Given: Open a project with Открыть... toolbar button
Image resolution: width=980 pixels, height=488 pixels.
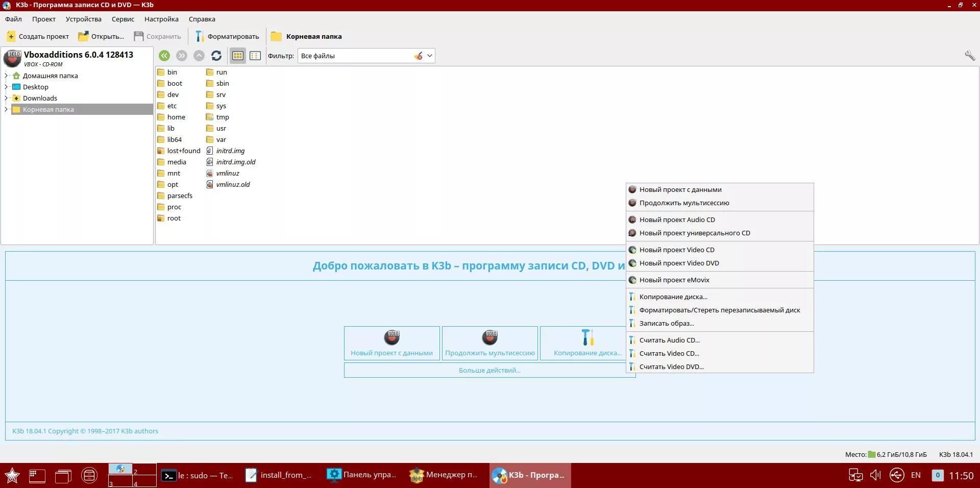Looking at the screenshot, I should click(x=101, y=36).
